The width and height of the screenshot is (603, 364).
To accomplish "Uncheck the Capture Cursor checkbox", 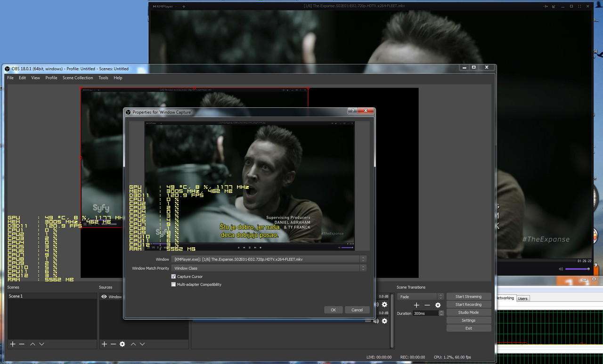I will [x=173, y=276].
